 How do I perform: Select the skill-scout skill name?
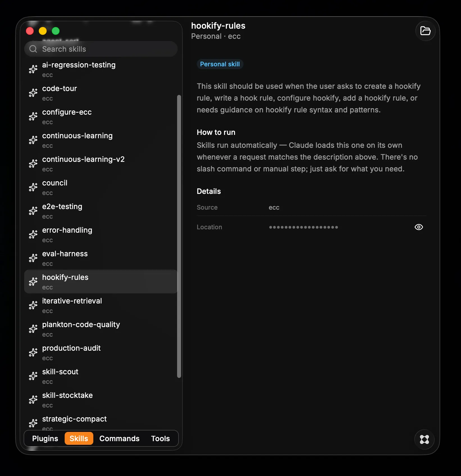point(60,372)
